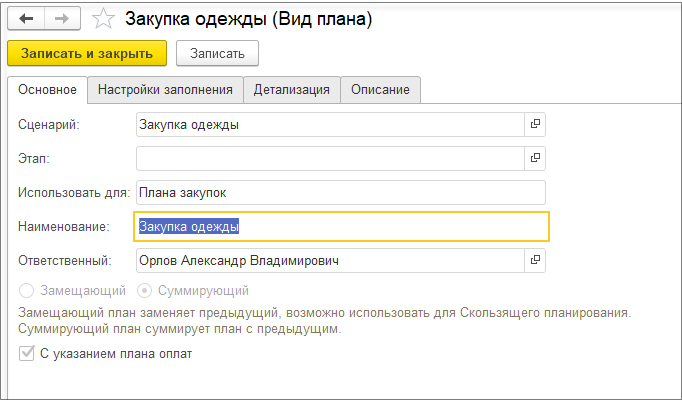Open the Описание tab
The width and height of the screenshot is (682, 400).
point(380,90)
